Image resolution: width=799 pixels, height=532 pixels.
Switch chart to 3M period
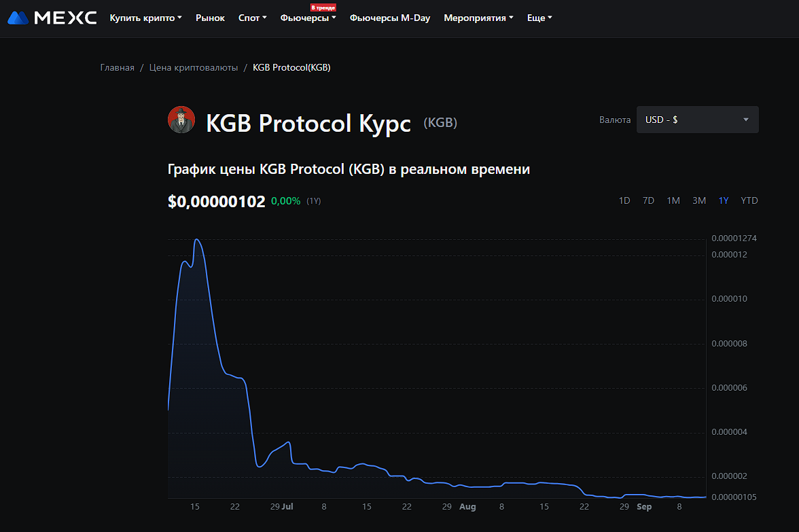pyautogui.click(x=699, y=200)
